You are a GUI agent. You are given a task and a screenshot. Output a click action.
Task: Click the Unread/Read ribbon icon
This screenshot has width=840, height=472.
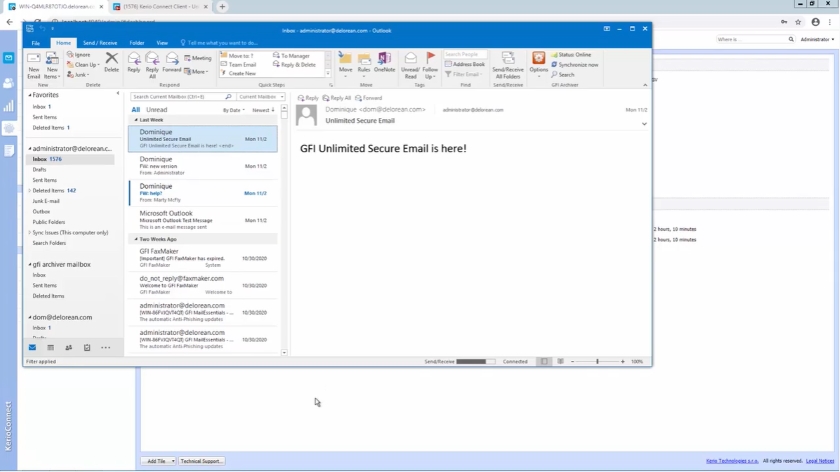tap(410, 66)
